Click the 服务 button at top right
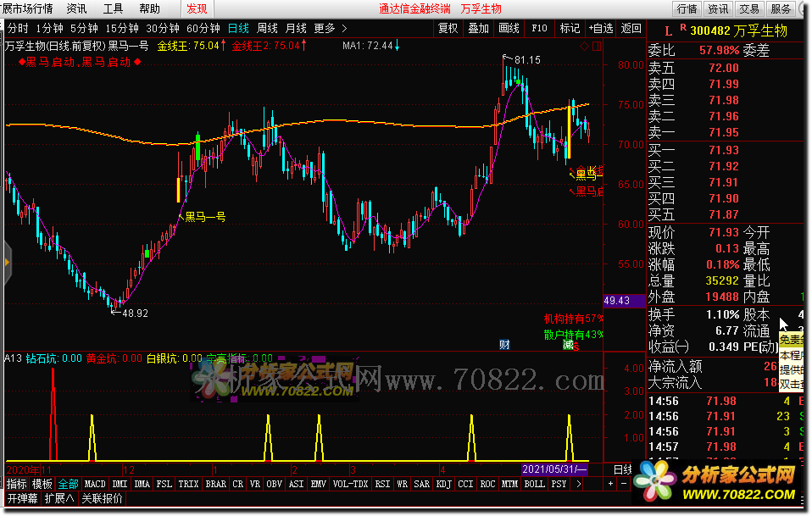Screen dimensions: 812x516 [x=781, y=8]
